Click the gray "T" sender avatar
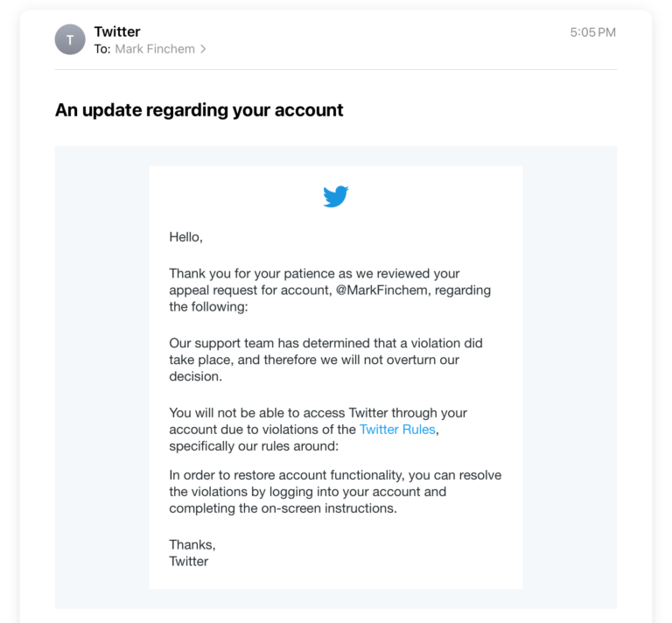Viewport: 672px width, 623px height. (70, 39)
